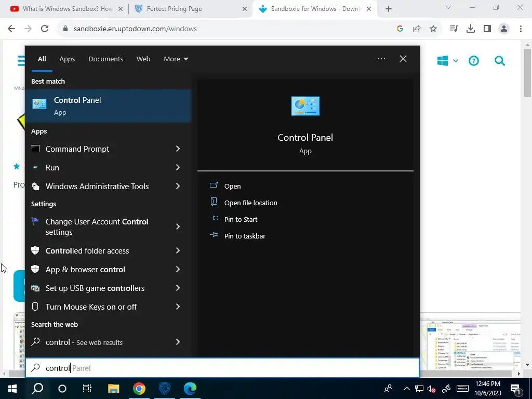Close the search panel with X

point(403,59)
